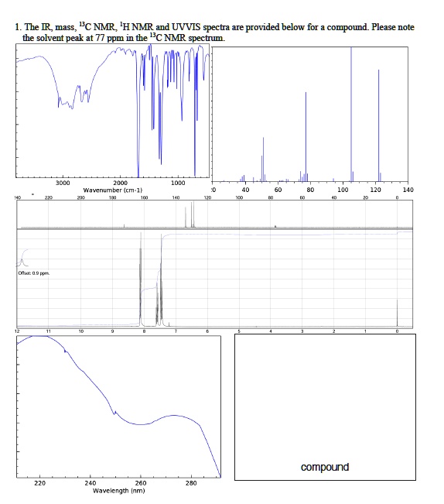Click the "compound" label in the answer box
444x504 pixels.
pyautogui.click(x=325, y=467)
